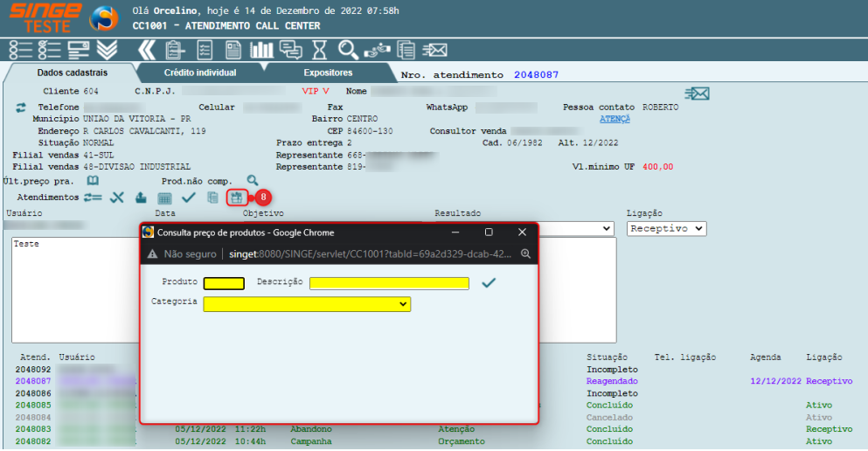868x451 pixels.
Task: Open the chat bubbles icon
Action: 290,51
